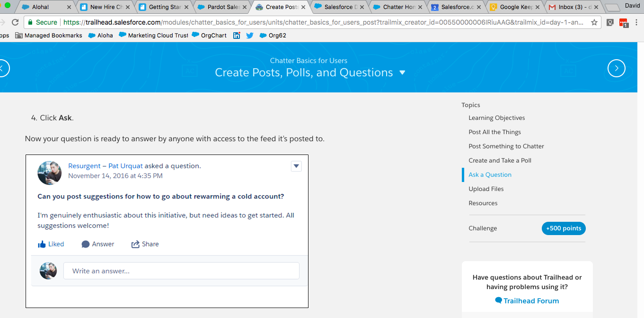Jump to Learning Objectives topic
This screenshot has width=644, height=318.
pos(497,118)
